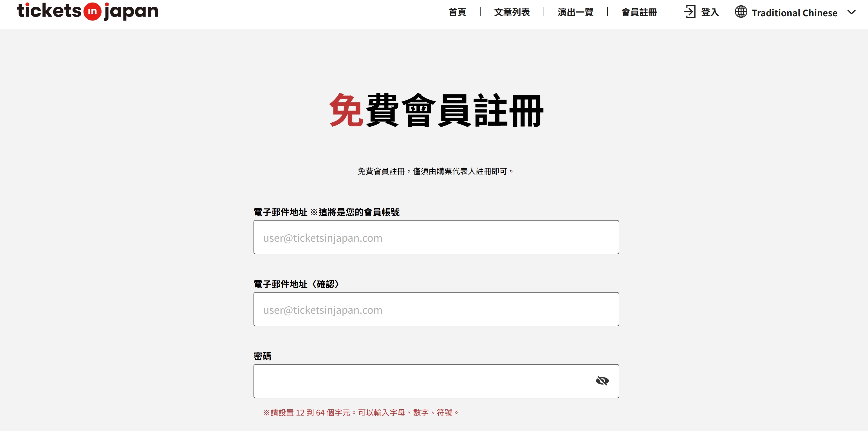The width and height of the screenshot is (868, 431).
Task: Focus the email address input field
Action: [x=436, y=237]
